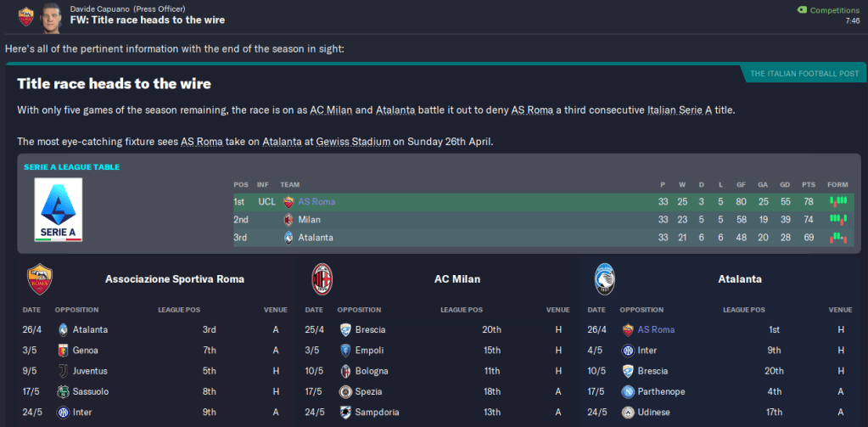868x427 pixels.
Task: Click the AC Milan crest above fixtures
Action: click(x=322, y=278)
